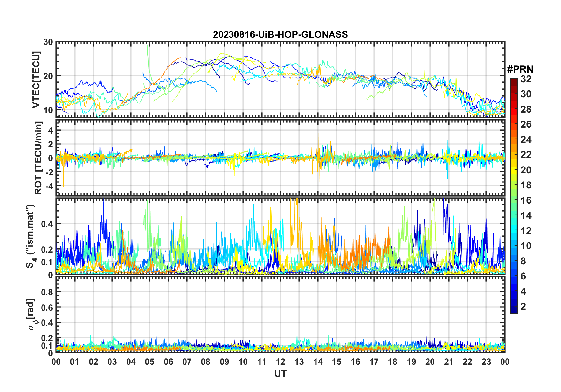Click the #PRN colorbar heading
The image size is (561, 392).
point(520,69)
